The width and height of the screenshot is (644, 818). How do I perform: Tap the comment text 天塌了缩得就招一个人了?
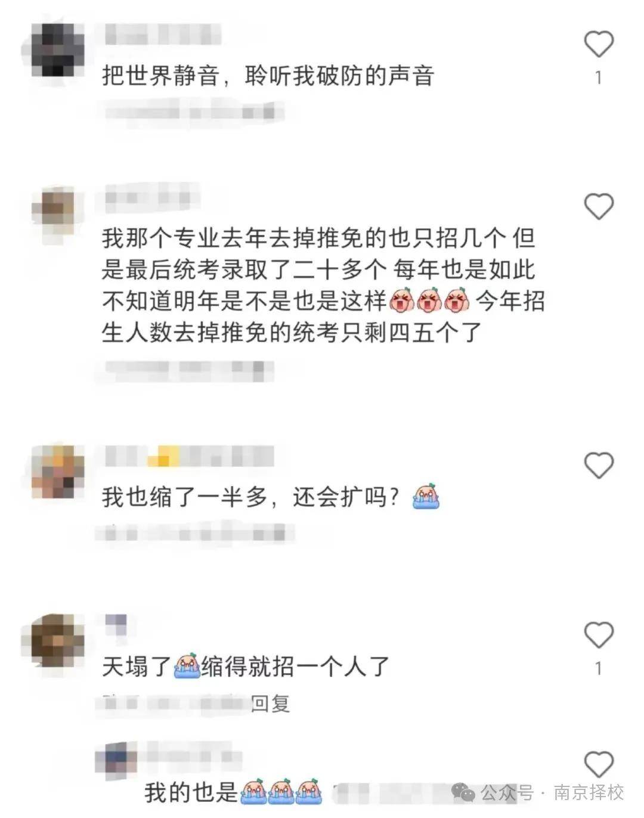tap(246, 666)
